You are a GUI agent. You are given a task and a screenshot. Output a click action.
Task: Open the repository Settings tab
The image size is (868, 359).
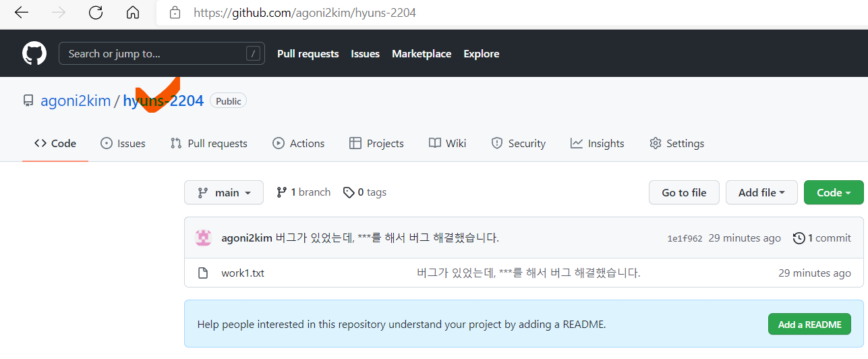click(x=676, y=143)
